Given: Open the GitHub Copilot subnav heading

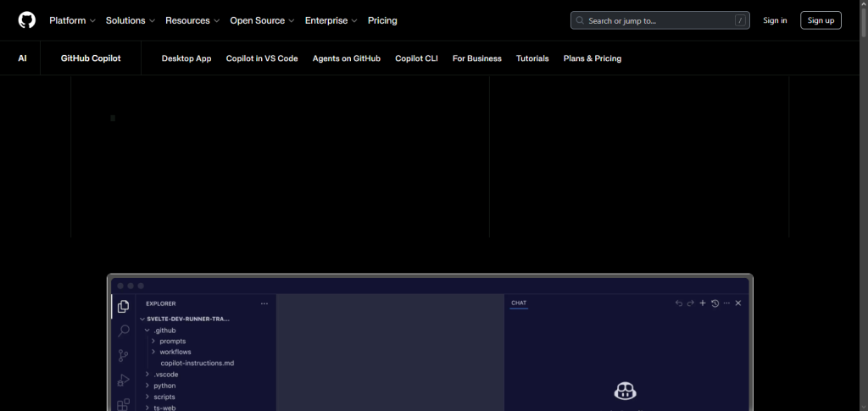Looking at the screenshot, I should coord(91,58).
